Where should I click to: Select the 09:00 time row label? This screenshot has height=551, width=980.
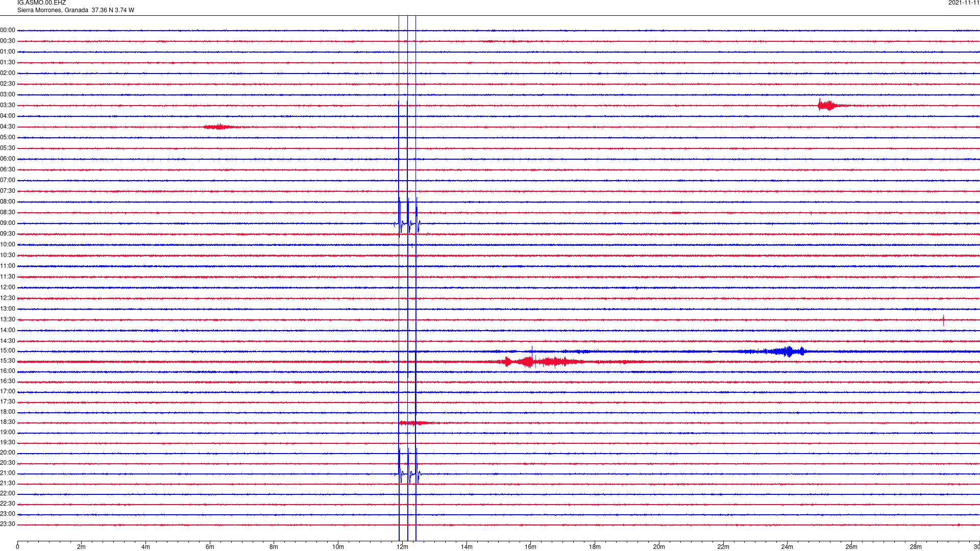click(8, 223)
